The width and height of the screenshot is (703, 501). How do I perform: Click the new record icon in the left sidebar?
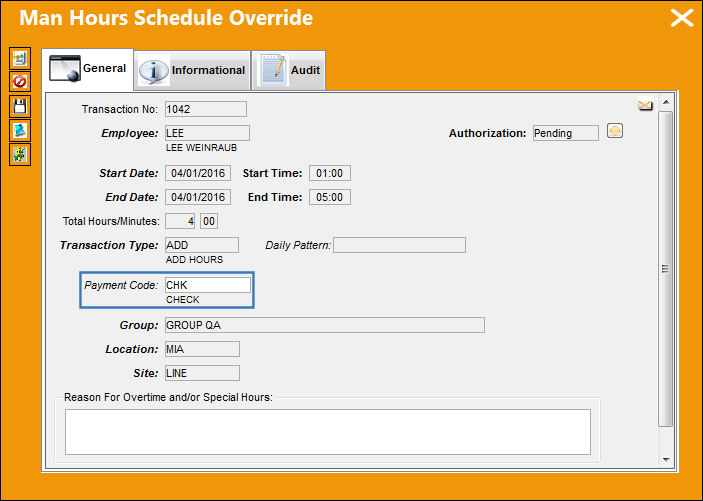pyautogui.click(x=20, y=58)
